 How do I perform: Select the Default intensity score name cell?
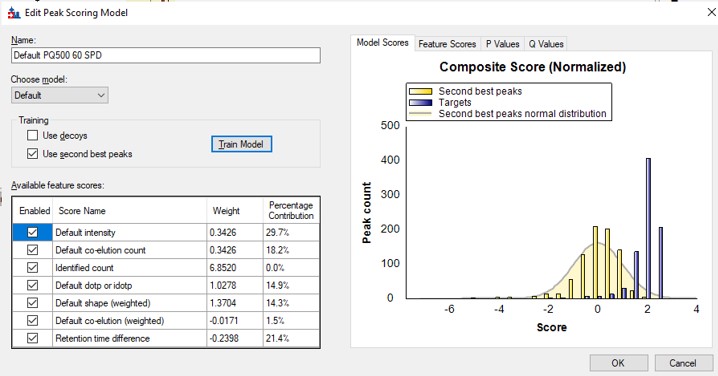130,233
